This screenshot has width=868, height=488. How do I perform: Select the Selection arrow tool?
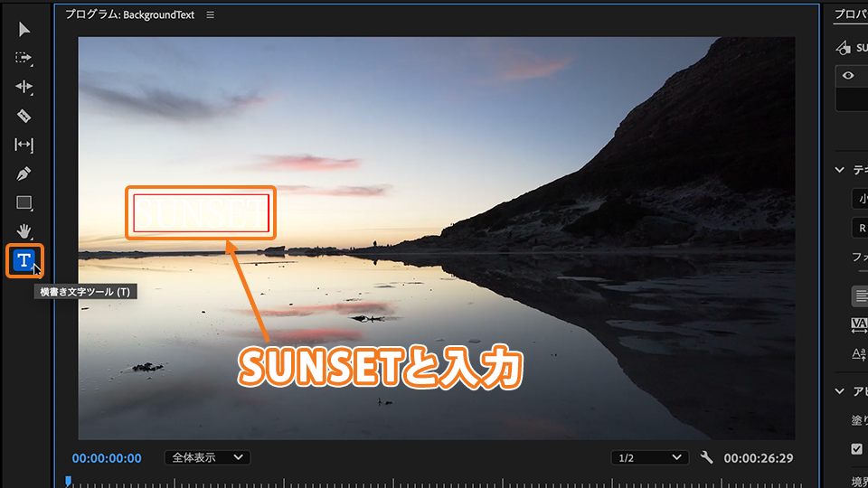(x=24, y=29)
